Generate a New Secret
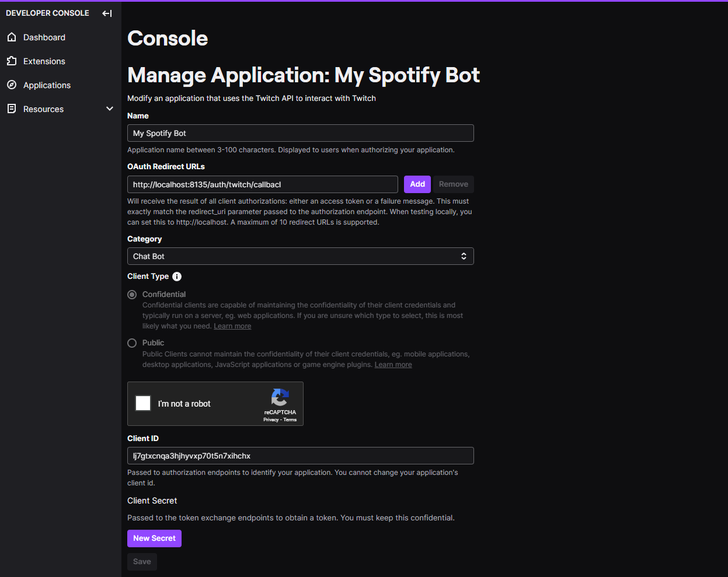The width and height of the screenshot is (728, 577). 154,538
